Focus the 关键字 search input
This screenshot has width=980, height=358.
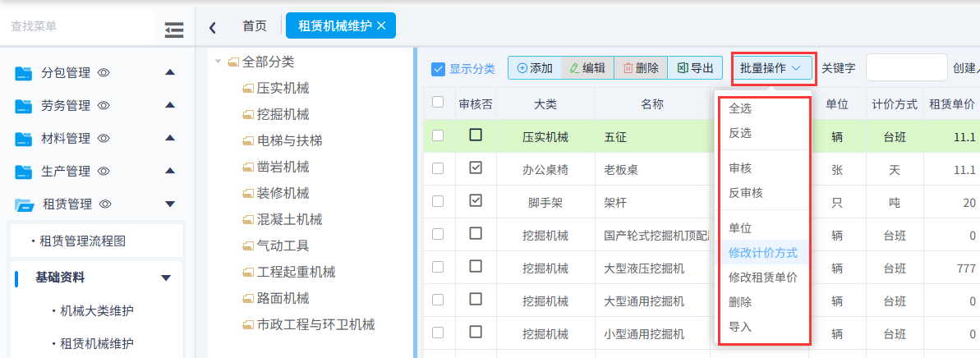[906, 67]
